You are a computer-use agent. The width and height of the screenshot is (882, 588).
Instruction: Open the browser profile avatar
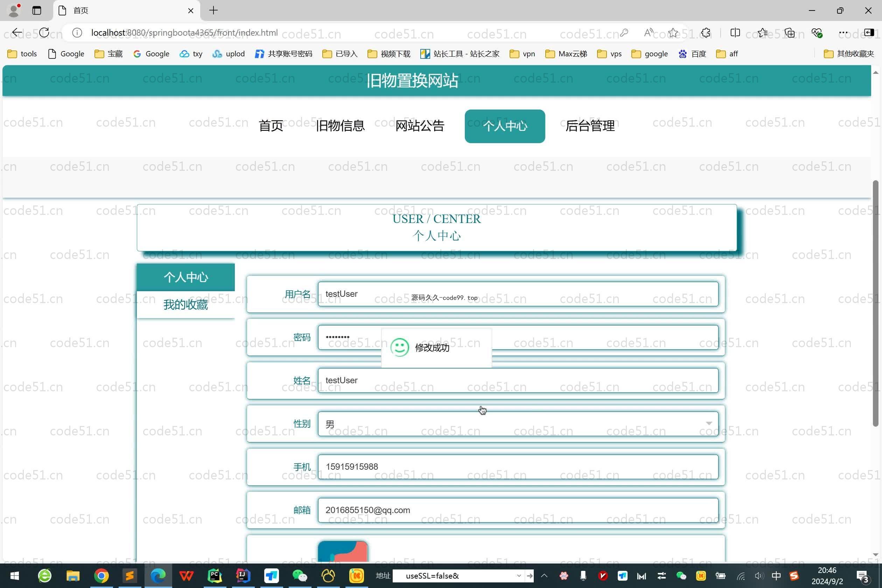14,10
